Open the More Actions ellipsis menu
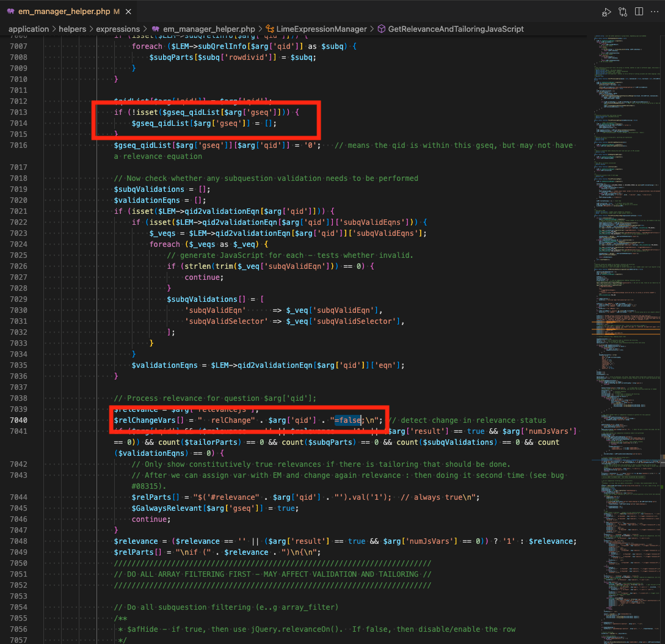Image resolution: width=665 pixels, height=644 pixels. 655,12
